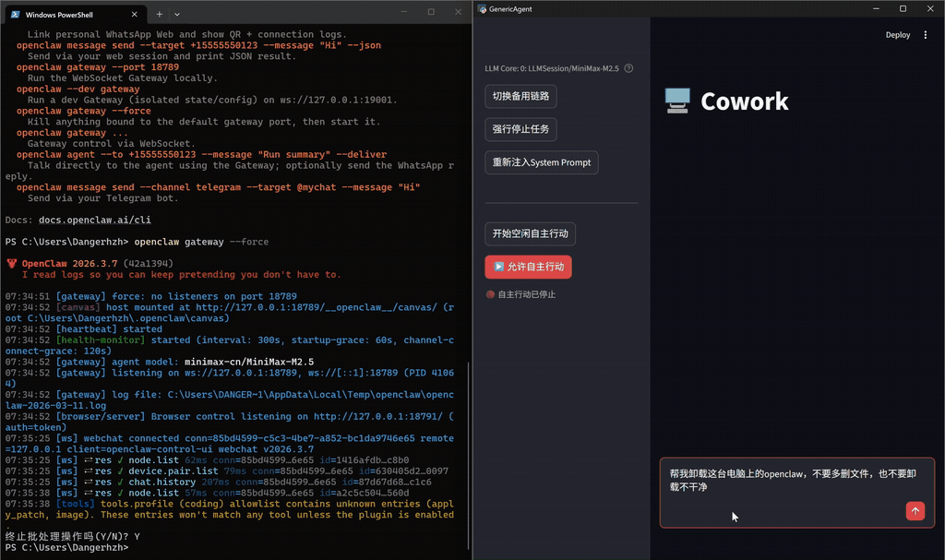Screen dimensions: 945x560
Task: Click the PowerShell vertical scrollbar
Action: (468, 455)
